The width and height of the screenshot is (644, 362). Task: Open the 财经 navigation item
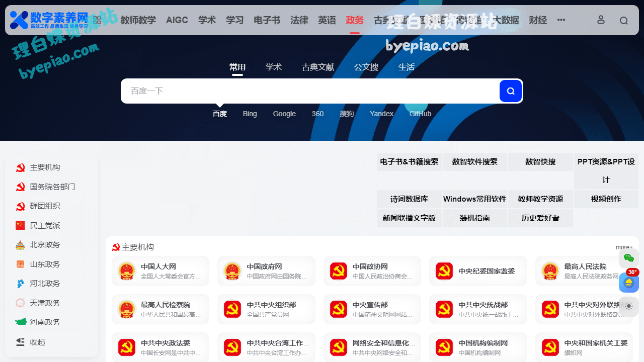point(538,20)
